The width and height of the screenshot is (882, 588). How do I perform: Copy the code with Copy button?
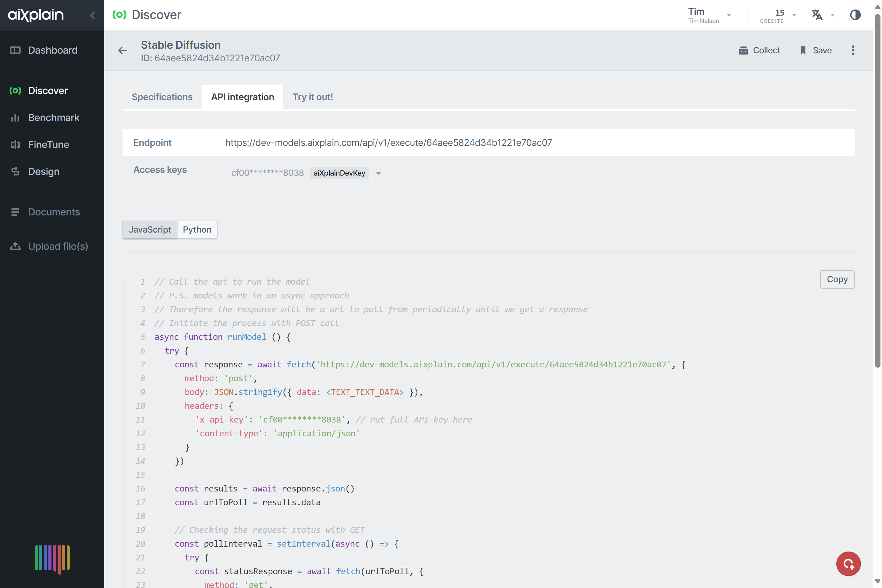click(837, 279)
